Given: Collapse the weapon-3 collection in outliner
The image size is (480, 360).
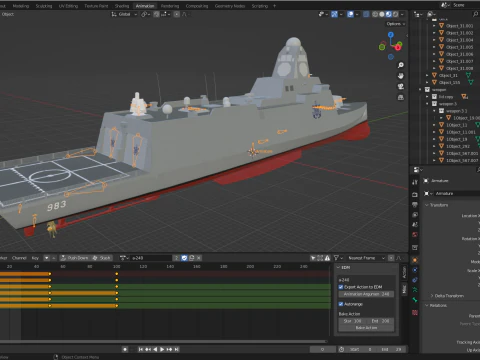Looking at the screenshot, I should pos(427,104).
